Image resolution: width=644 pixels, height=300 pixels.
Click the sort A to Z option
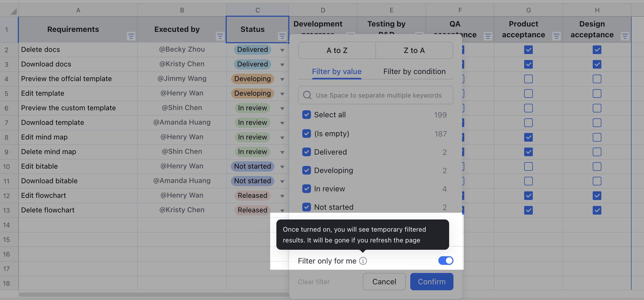(337, 50)
